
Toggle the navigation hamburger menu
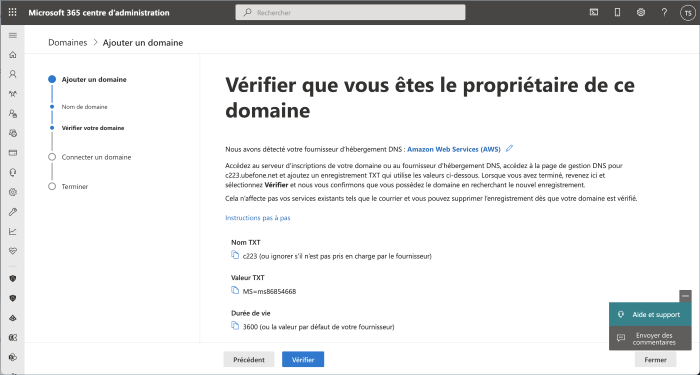point(12,36)
